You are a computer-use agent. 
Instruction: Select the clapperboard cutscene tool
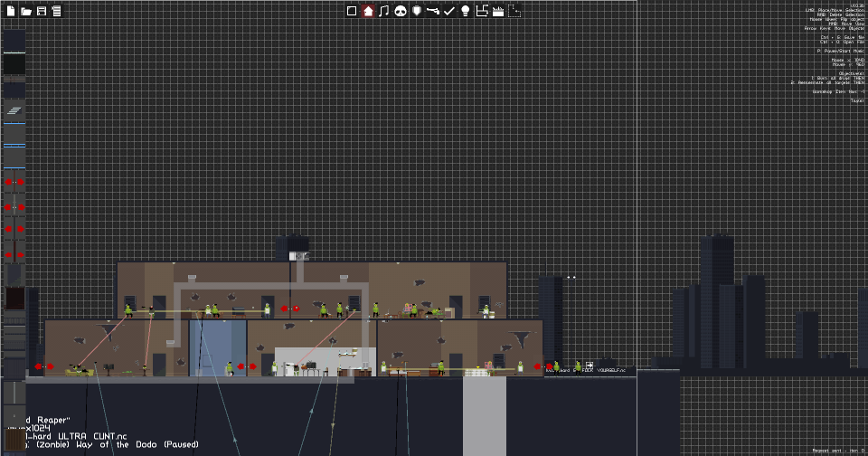pos(498,11)
